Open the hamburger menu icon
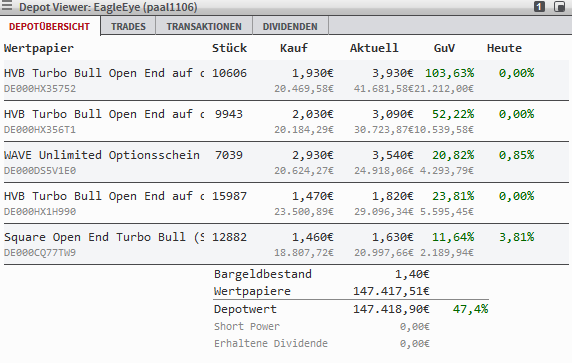Viewport: 572px width, 363px height. click(x=7, y=5)
